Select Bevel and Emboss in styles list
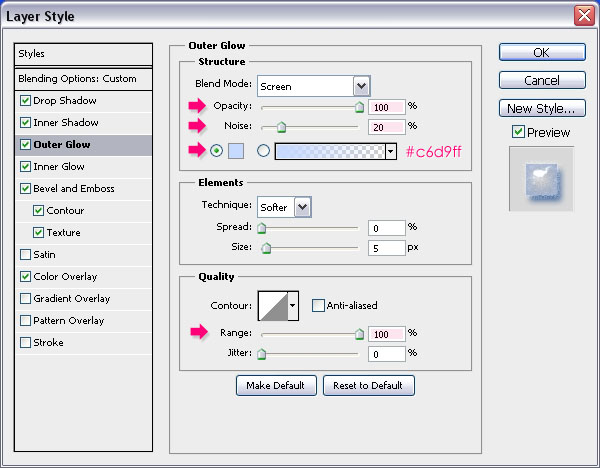 click(x=74, y=189)
